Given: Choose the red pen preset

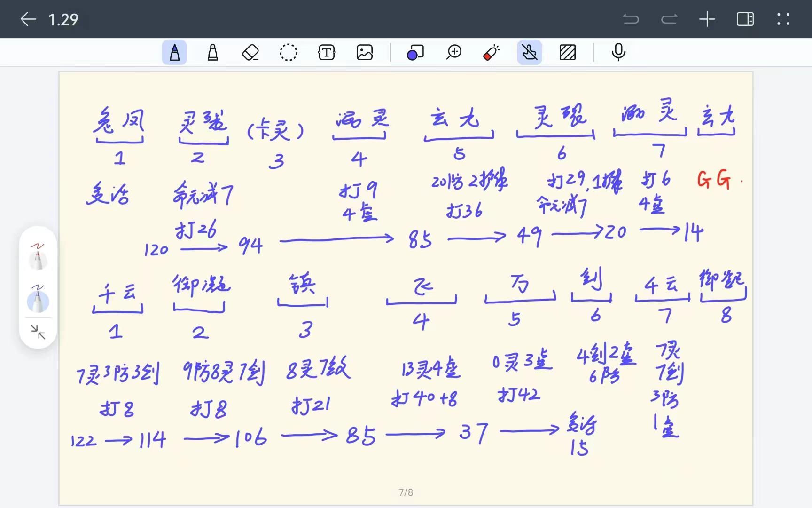Looking at the screenshot, I should pos(38,256).
